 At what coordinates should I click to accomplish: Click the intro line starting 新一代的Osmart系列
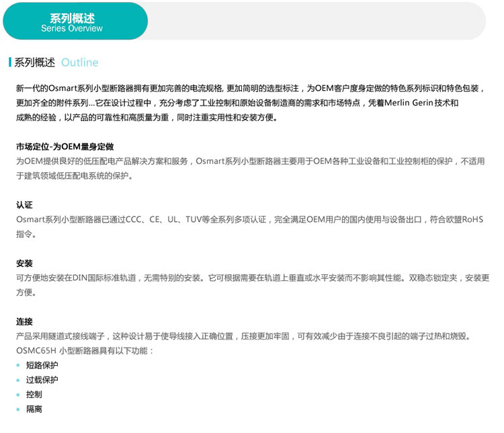coord(251,88)
